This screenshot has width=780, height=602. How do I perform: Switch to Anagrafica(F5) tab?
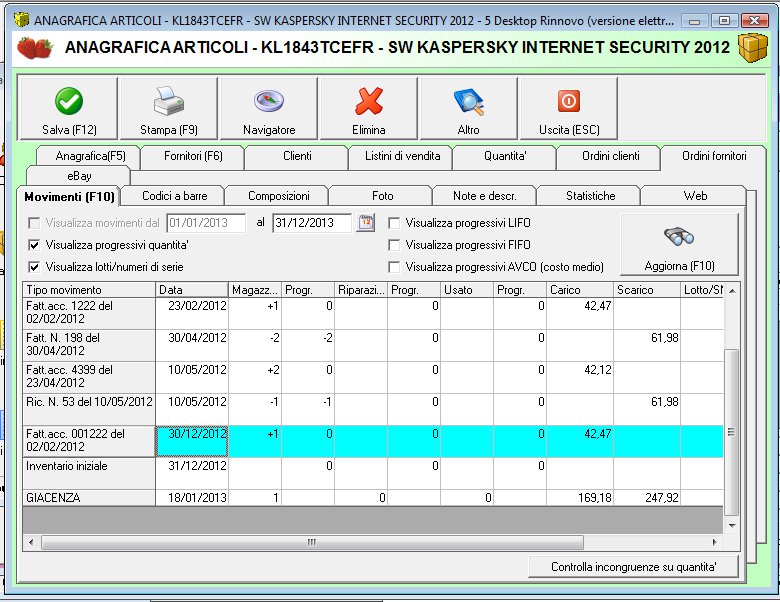pyautogui.click(x=90, y=156)
